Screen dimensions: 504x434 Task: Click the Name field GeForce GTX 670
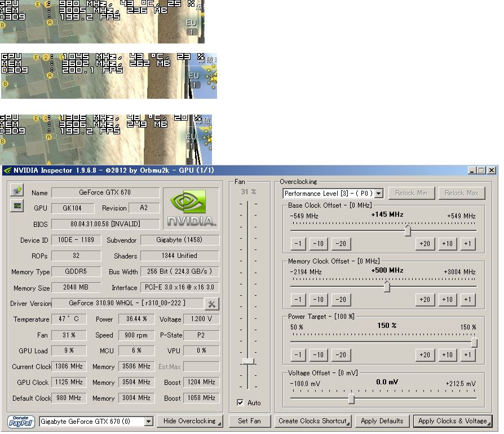pyautogui.click(x=105, y=192)
